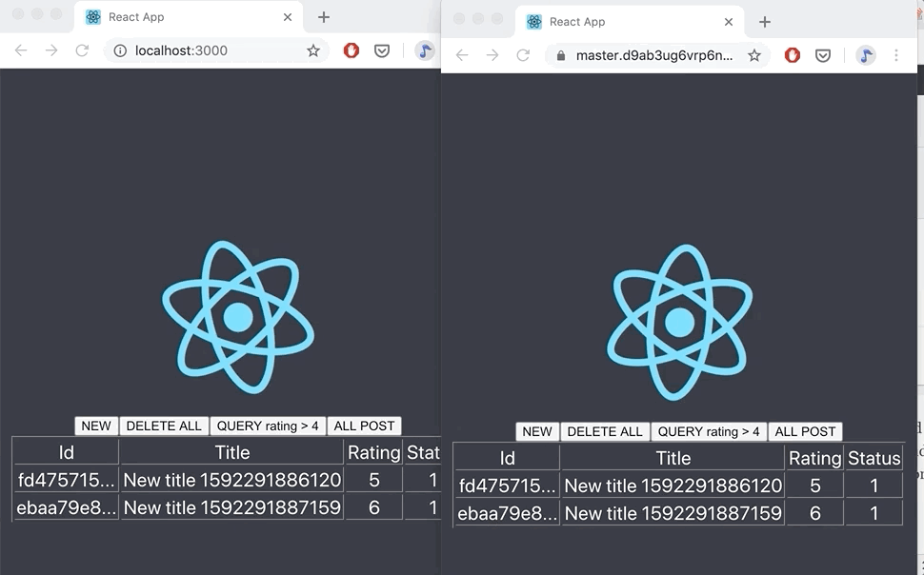Go forward in master.d9ab3ug6vrp6n window

point(492,55)
